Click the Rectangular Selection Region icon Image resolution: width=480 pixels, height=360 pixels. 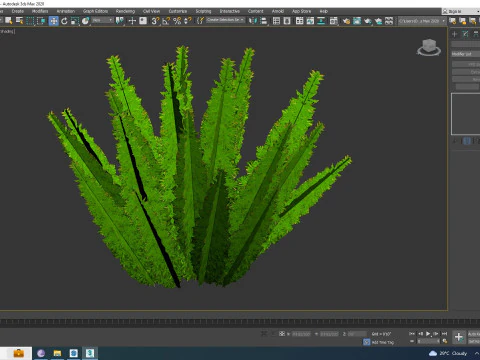point(30,21)
